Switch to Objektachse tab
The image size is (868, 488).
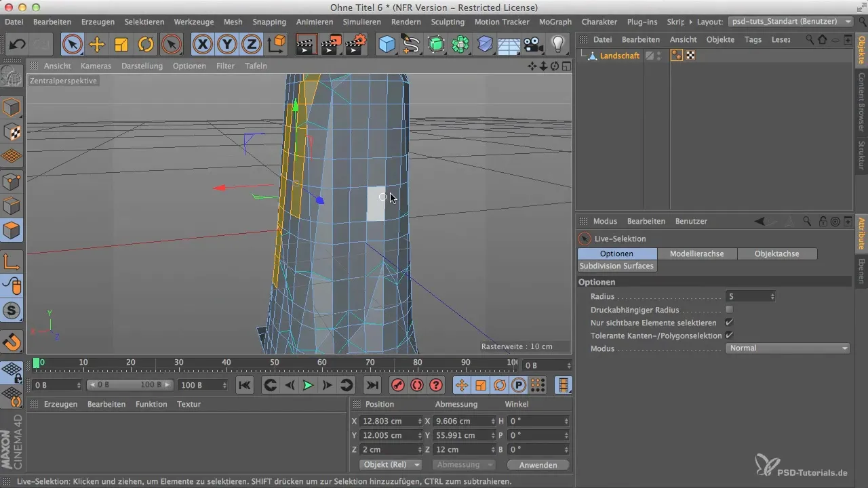[776, 253]
